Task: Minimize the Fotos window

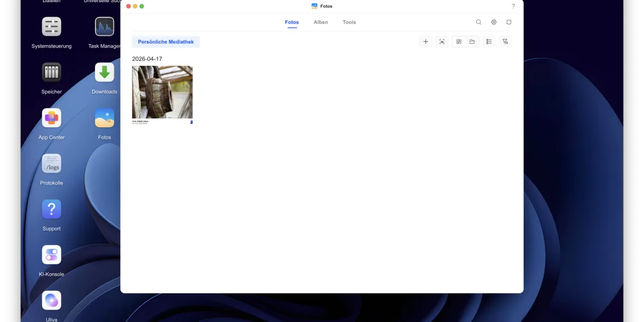Action: tap(135, 6)
